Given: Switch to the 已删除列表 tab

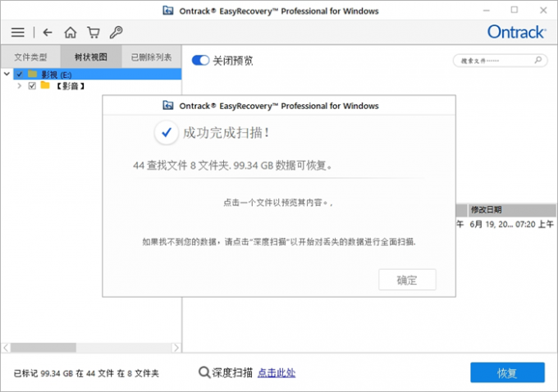Looking at the screenshot, I should point(151,57).
